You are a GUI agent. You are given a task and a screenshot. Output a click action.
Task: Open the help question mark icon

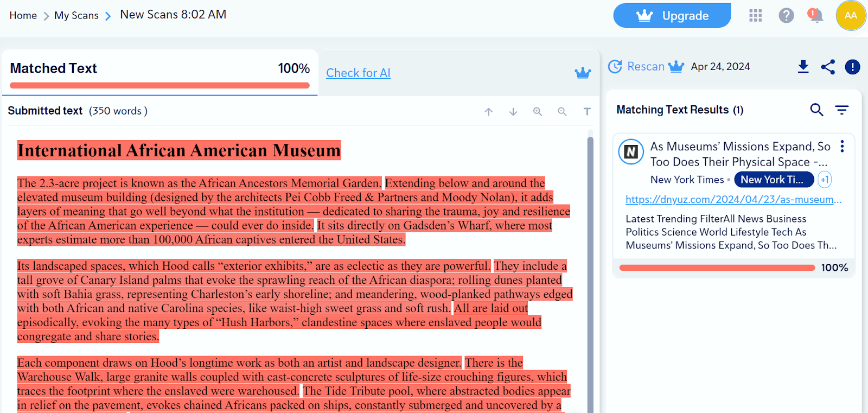pyautogui.click(x=786, y=15)
